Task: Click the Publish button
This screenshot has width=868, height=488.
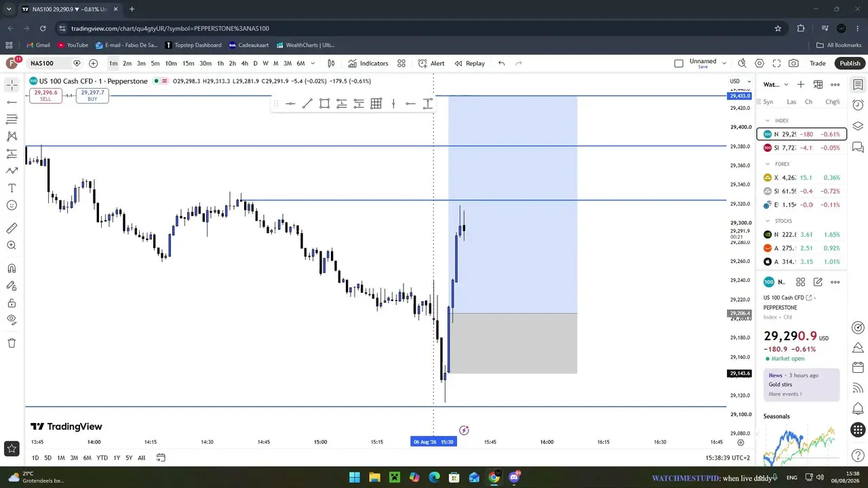Action: [x=850, y=63]
